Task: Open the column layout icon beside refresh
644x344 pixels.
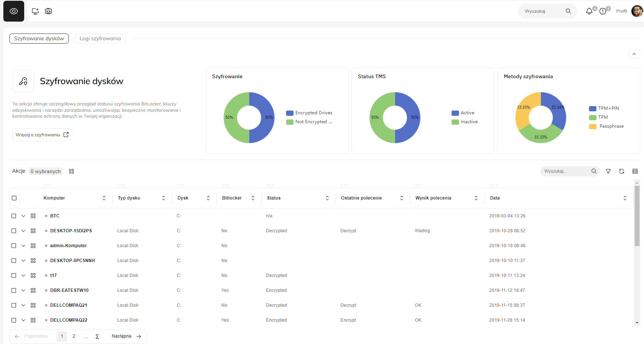Action: click(635, 171)
